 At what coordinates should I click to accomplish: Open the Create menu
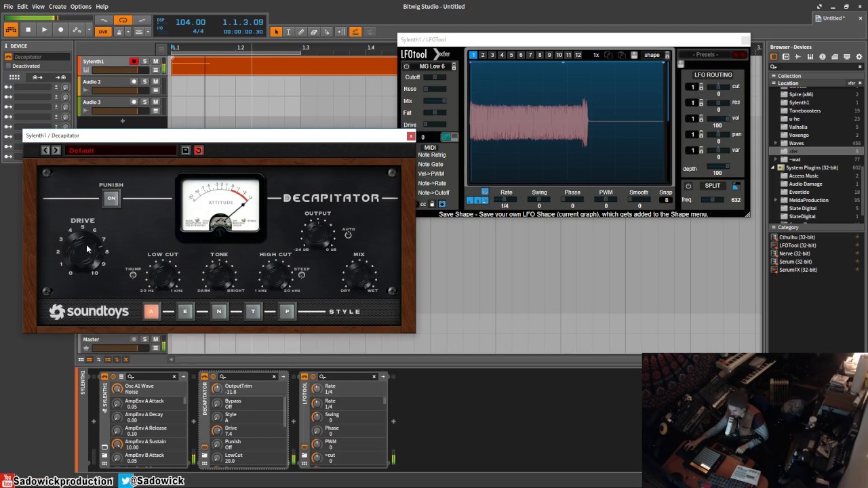click(58, 7)
